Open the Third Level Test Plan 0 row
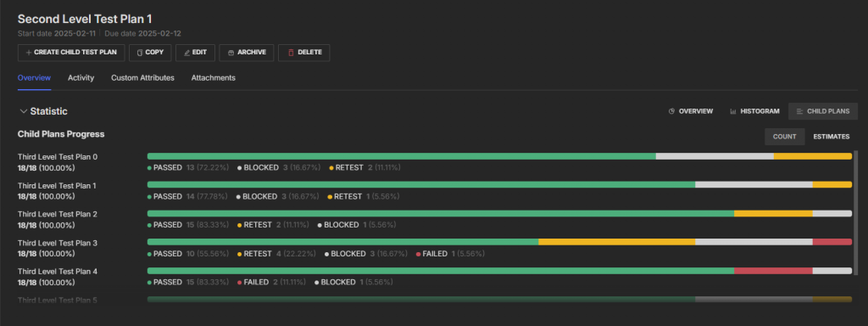This screenshot has height=326, width=868. (58, 157)
